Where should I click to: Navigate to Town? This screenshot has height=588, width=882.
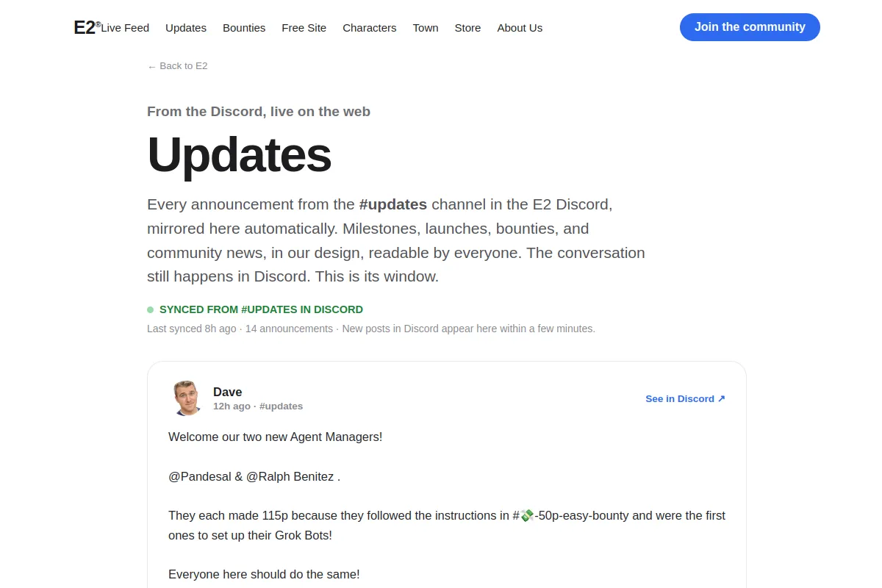[426, 28]
